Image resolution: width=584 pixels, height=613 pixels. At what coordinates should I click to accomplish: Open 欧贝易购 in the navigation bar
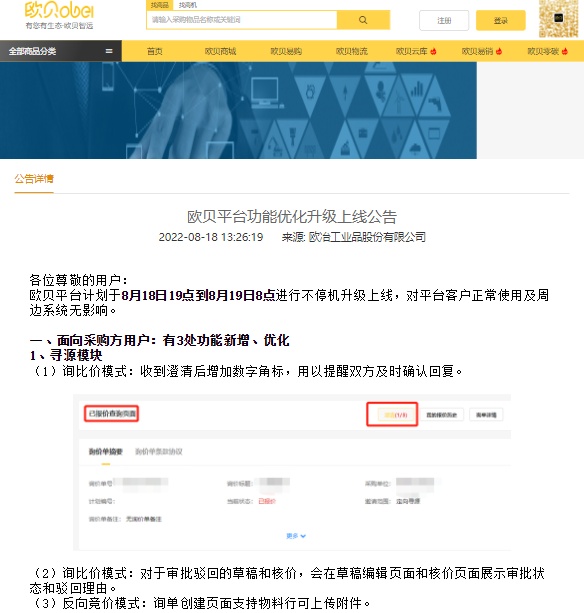click(286, 51)
